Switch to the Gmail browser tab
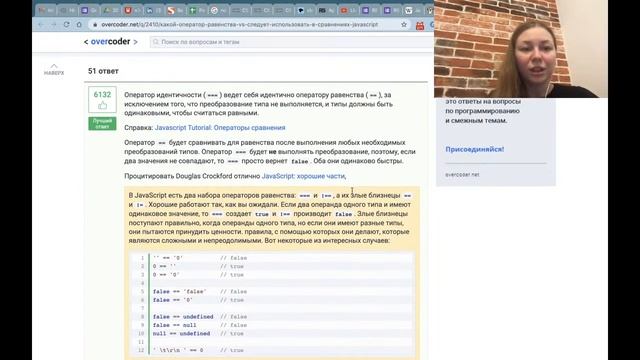 coord(45,10)
